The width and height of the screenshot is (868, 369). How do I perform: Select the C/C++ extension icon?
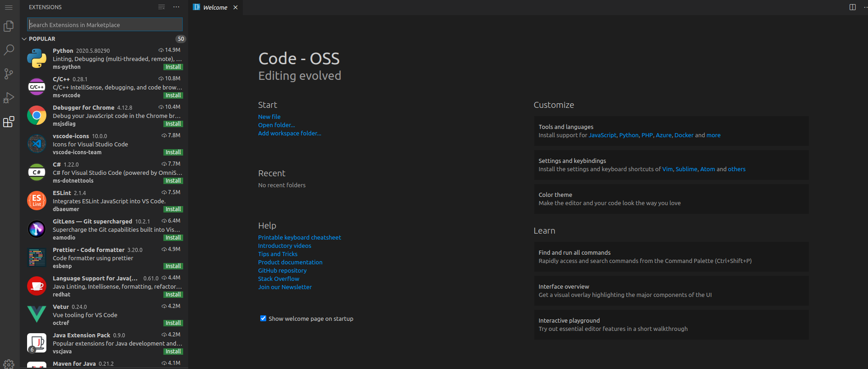(x=37, y=87)
